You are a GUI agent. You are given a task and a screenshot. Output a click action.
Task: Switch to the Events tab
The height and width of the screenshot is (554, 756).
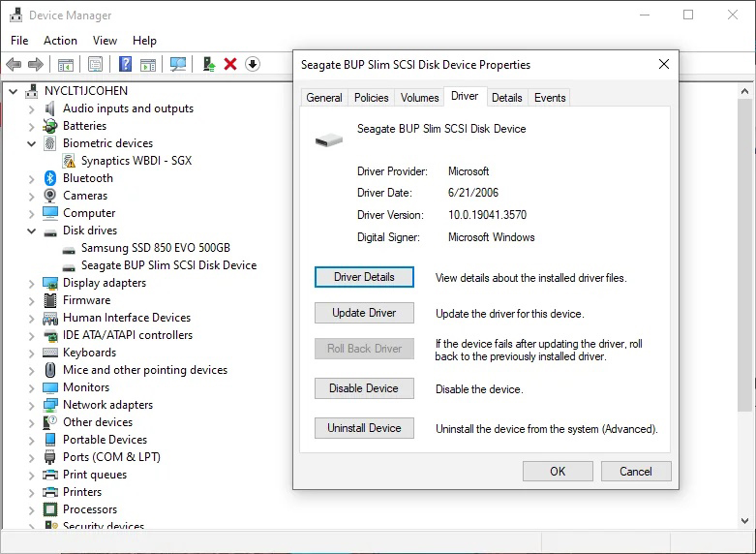coord(550,98)
